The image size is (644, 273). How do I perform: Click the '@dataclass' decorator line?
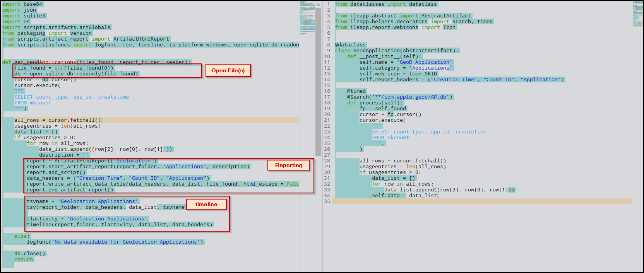click(x=350, y=45)
